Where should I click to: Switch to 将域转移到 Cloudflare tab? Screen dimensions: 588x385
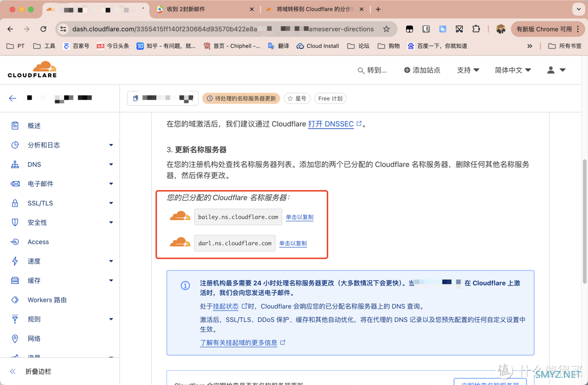point(314,9)
